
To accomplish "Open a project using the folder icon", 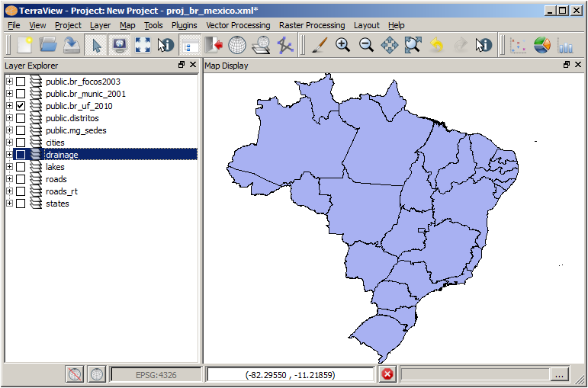I will pyautogui.click(x=48, y=45).
